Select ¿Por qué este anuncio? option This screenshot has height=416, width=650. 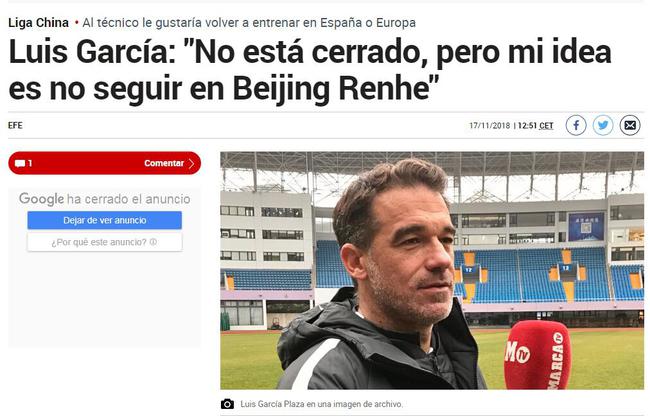point(104,242)
